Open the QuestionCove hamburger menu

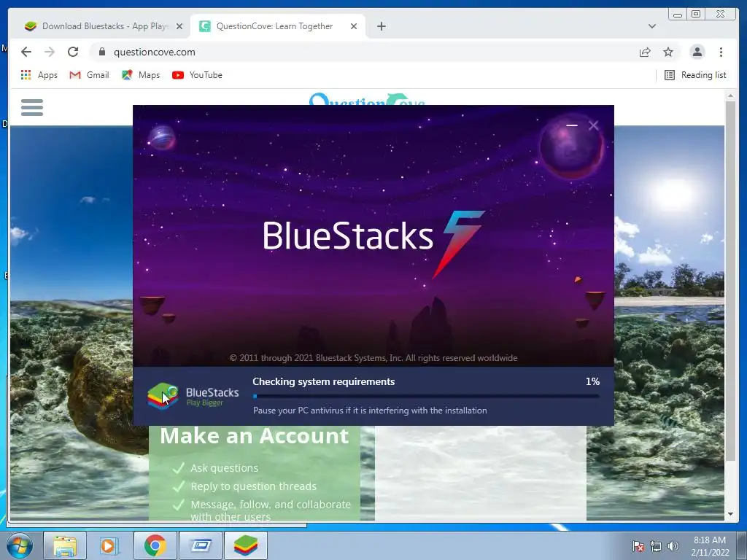(32, 107)
